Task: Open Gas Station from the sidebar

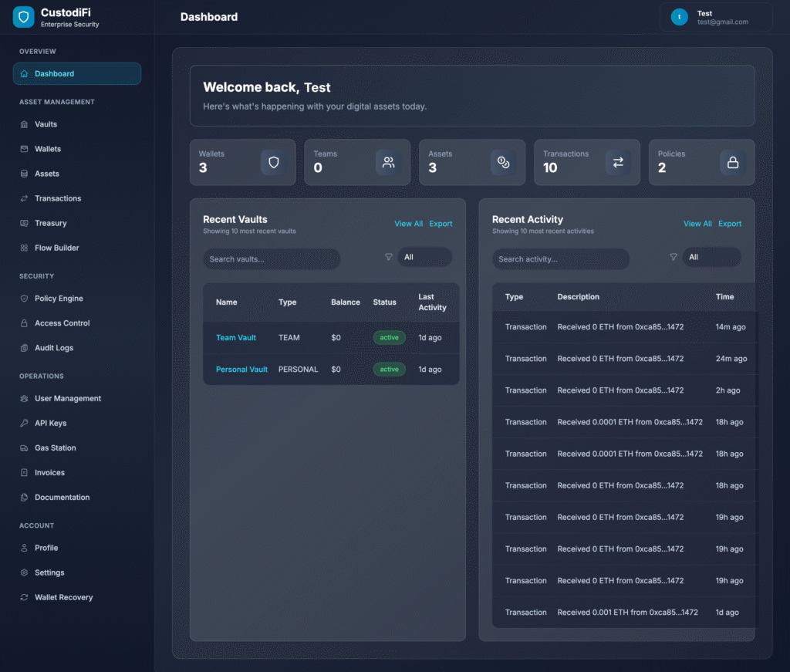Action: tap(76, 447)
